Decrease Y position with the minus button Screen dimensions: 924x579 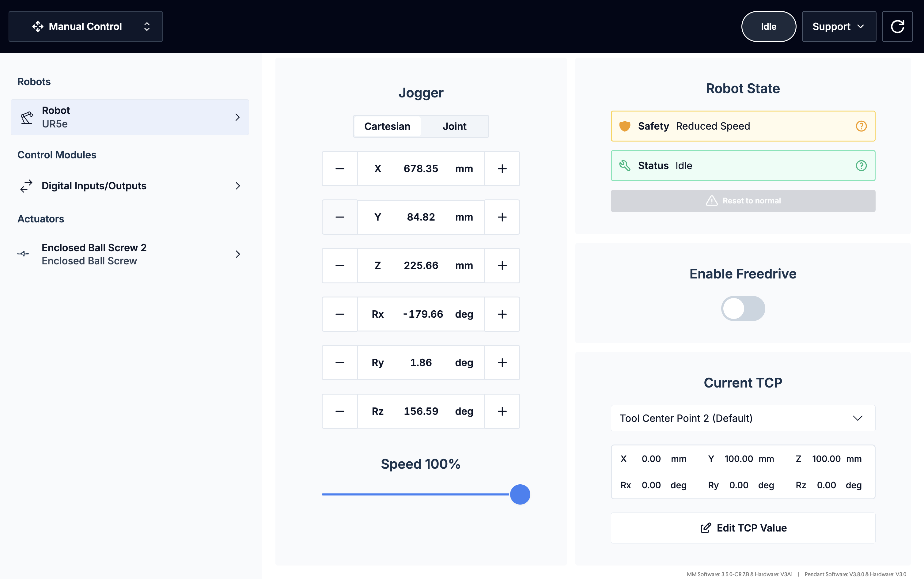(340, 217)
